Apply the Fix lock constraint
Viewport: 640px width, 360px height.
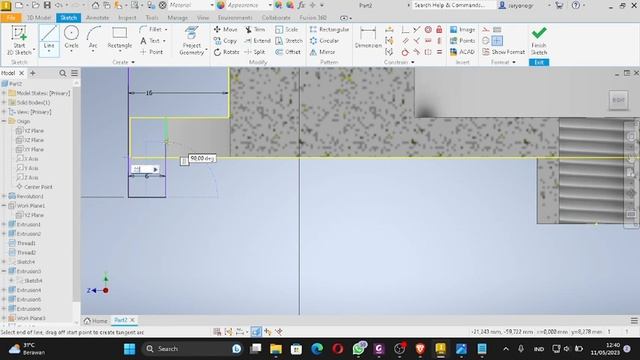[439, 29]
